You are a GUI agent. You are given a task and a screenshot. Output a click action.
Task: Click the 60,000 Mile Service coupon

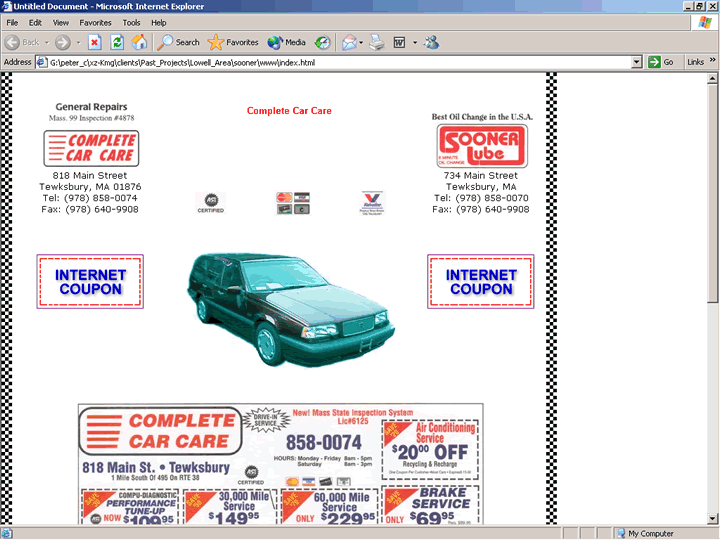330,506
